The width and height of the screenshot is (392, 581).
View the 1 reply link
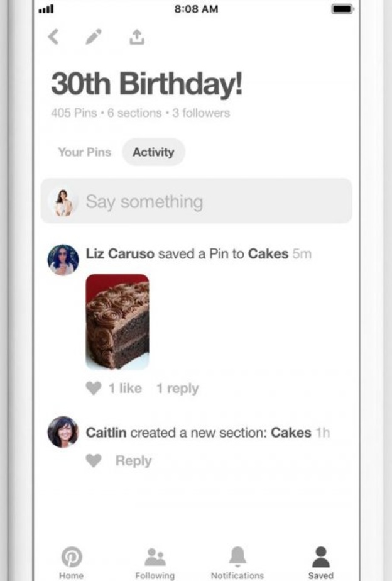tap(177, 389)
